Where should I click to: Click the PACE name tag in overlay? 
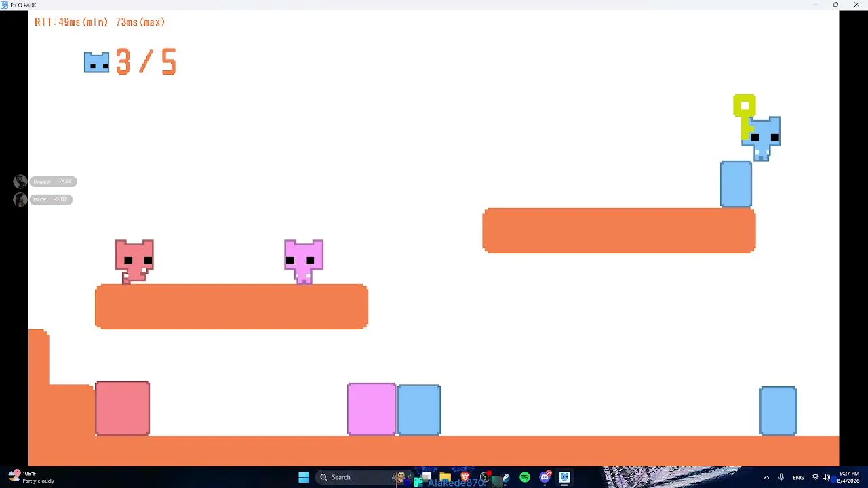click(x=51, y=199)
